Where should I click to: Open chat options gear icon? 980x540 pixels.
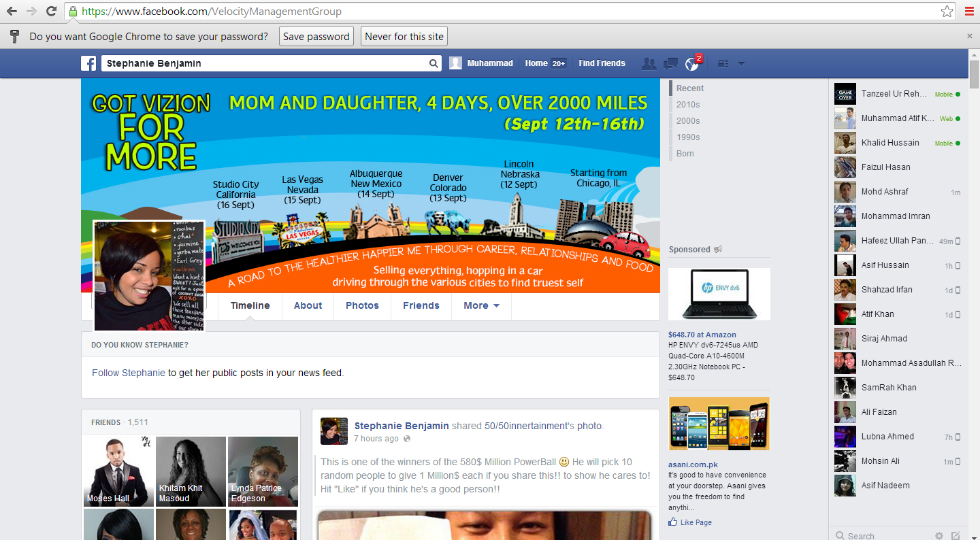(939, 535)
